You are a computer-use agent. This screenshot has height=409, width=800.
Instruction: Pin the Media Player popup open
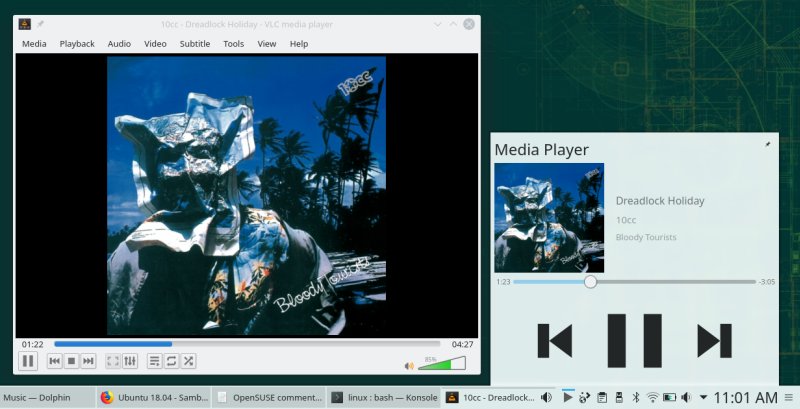pyautogui.click(x=768, y=144)
